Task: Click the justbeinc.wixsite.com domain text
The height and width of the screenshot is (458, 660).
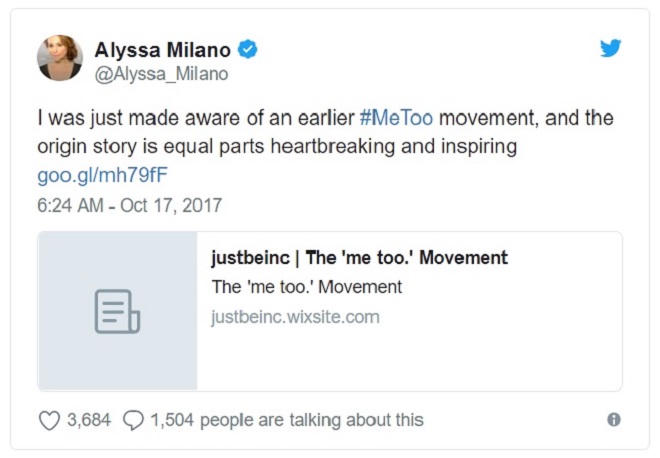Action: click(295, 317)
